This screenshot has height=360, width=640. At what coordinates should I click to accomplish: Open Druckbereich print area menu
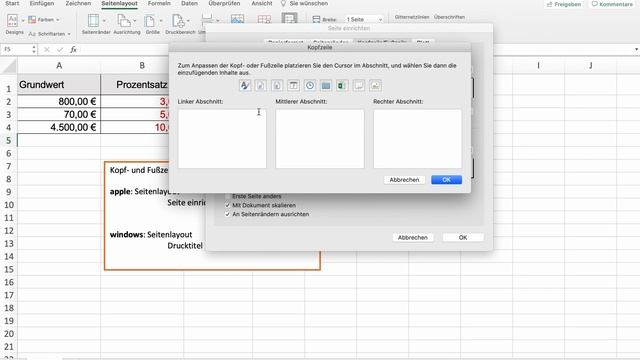click(180, 24)
